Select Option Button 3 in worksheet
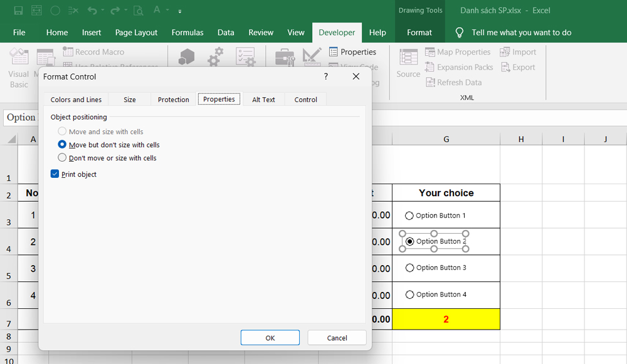627x364 pixels. 409,268
